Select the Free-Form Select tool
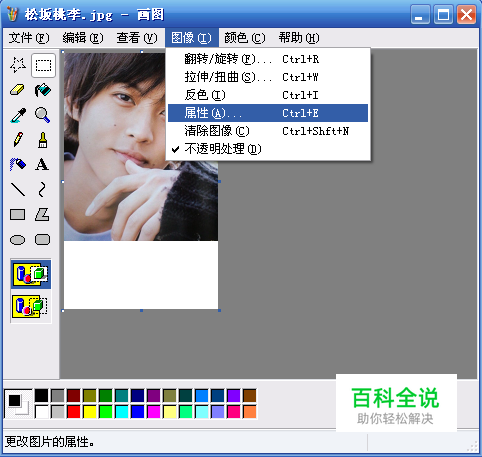The height and width of the screenshot is (457, 482). coord(18,65)
